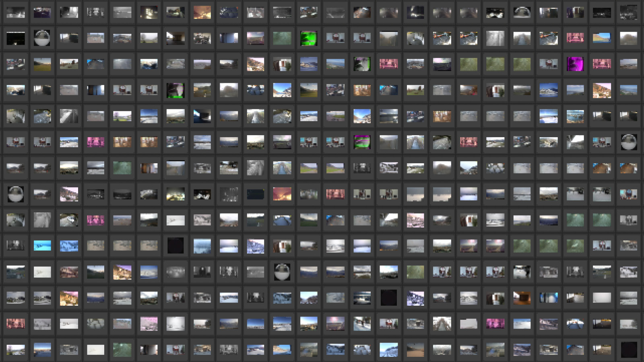
Task: Select the black thumbnail in bottom-right corner
Action: pos(628,350)
